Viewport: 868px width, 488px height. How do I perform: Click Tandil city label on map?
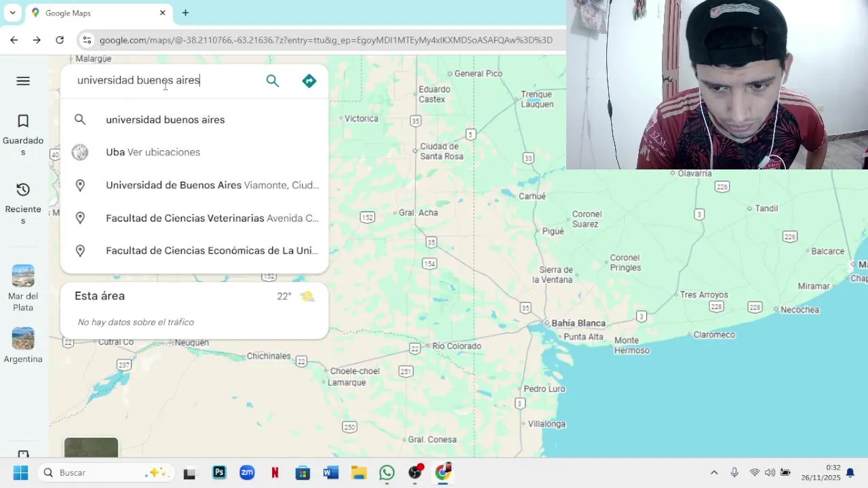coord(766,208)
